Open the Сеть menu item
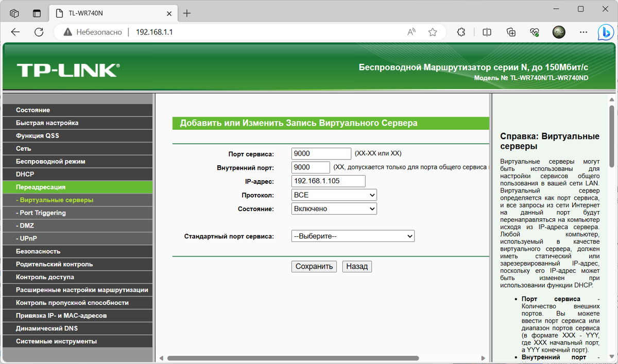 click(x=78, y=149)
